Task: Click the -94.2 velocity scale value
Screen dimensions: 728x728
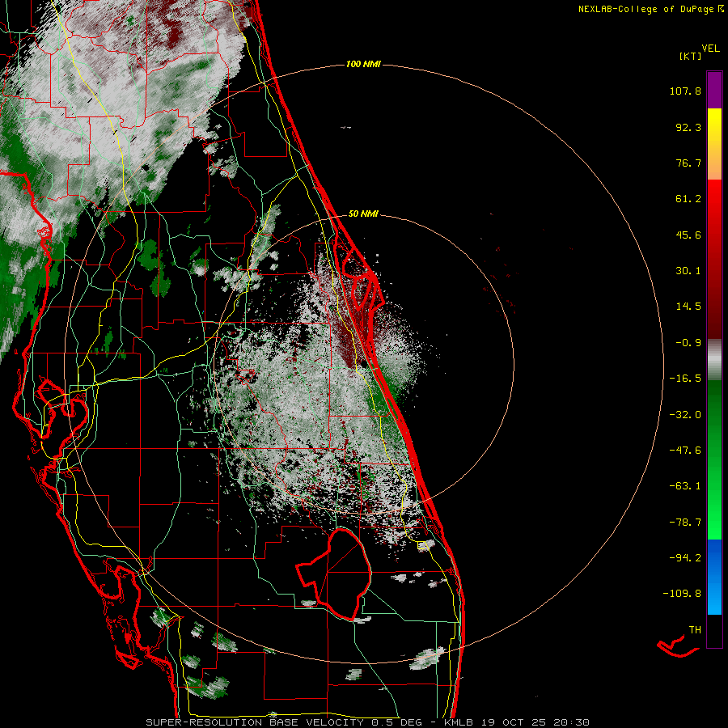Action: 685,557
